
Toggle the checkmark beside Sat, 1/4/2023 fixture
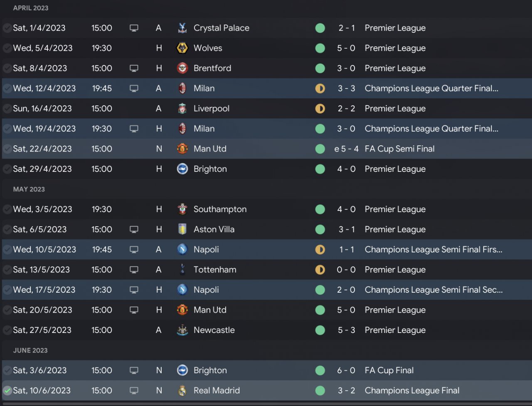7,28
